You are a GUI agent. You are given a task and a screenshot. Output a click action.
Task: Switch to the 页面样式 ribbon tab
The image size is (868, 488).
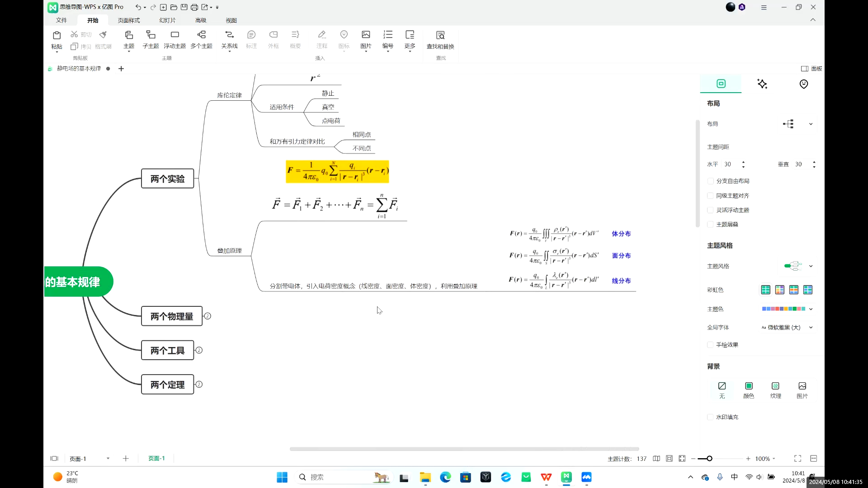pos(129,20)
